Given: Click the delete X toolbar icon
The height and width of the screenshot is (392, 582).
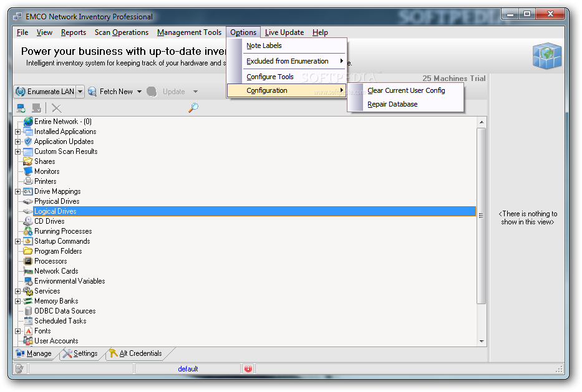Looking at the screenshot, I should click(x=56, y=108).
